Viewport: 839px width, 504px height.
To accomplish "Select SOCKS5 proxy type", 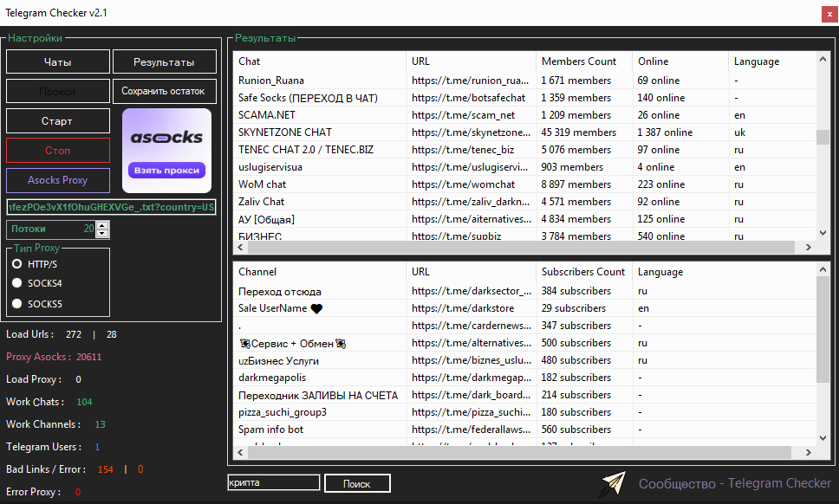I will tap(17, 304).
